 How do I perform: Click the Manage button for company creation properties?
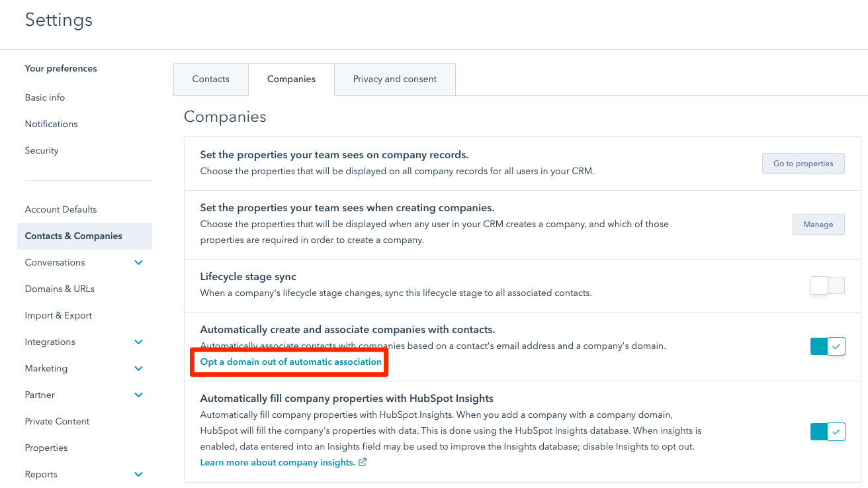pos(818,224)
